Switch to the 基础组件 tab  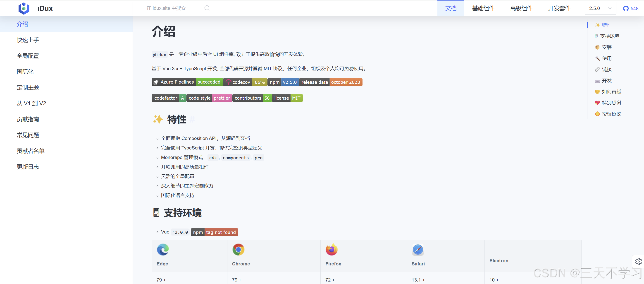pyautogui.click(x=483, y=8)
